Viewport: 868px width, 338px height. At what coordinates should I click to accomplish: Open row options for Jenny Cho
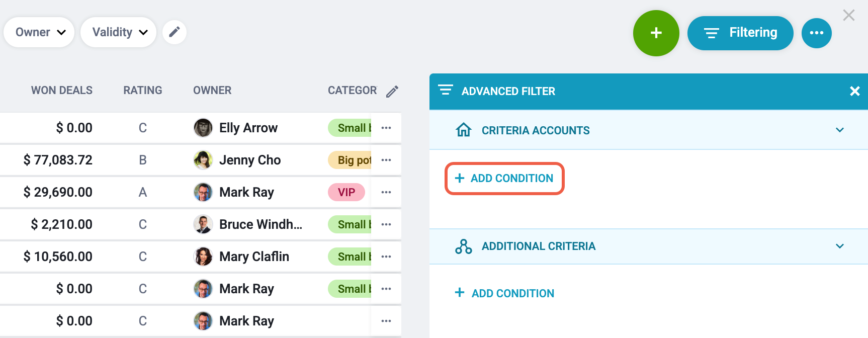pyautogui.click(x=386, y=160)
